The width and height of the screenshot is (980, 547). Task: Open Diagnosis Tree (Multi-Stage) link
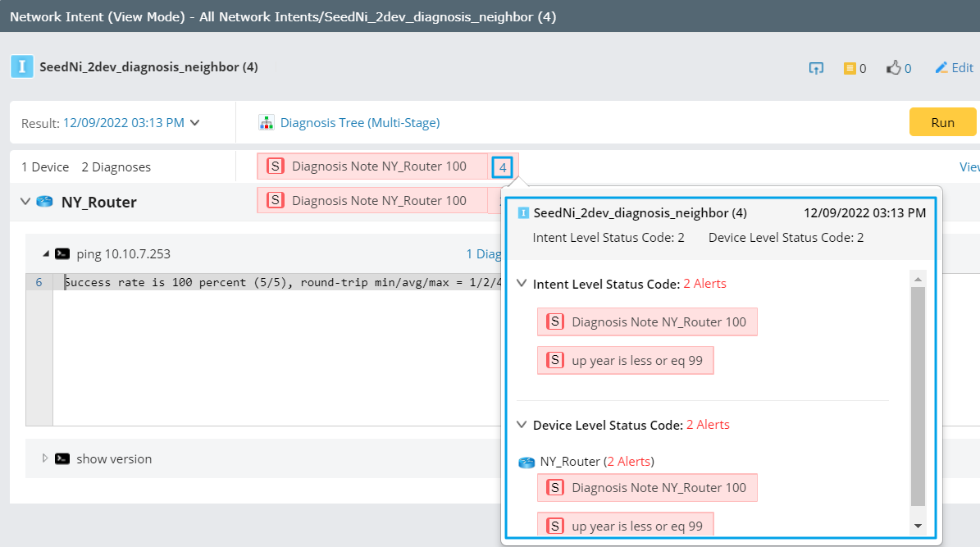[360, 123]
